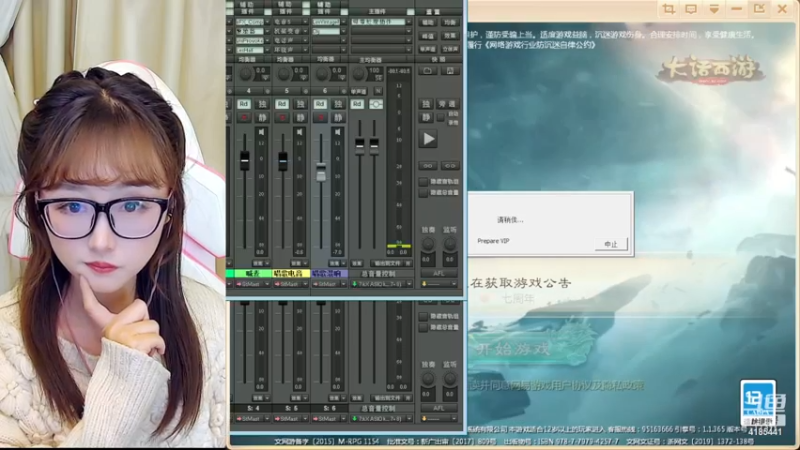Screen dimensions: 800x450
Task: Click the 中止 button in the Prepare VIP dialog
Action: point(611,244)
